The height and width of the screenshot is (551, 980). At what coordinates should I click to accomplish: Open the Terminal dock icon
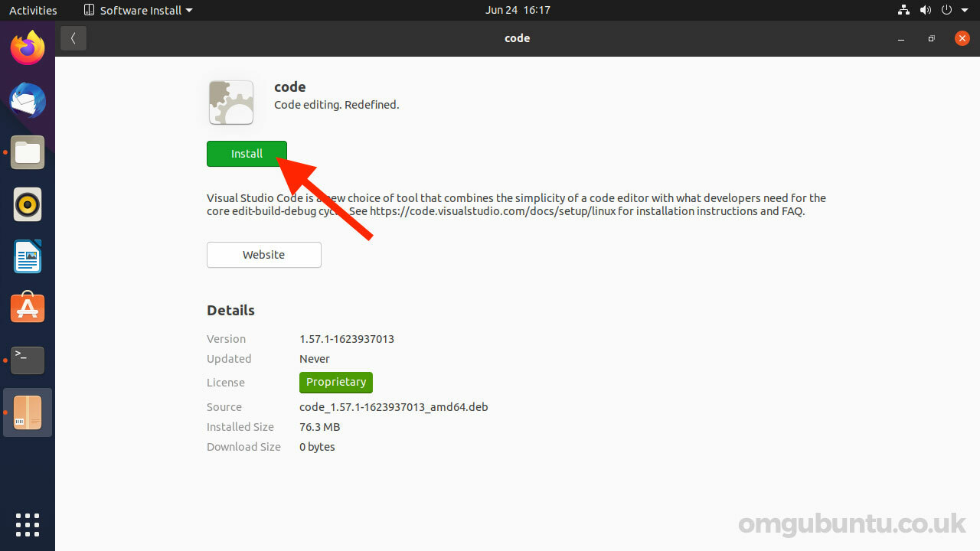pyautogui.click(x=28, y=360)
